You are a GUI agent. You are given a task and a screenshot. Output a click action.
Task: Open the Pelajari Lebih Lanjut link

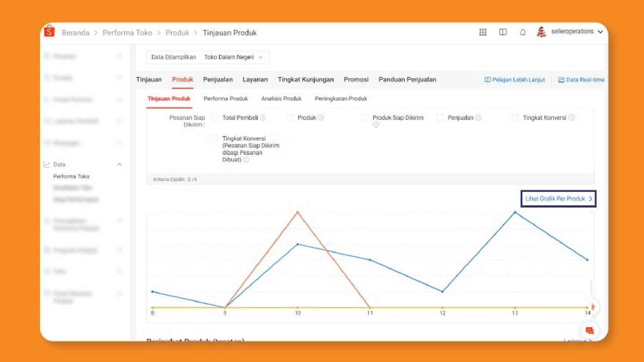515,80
